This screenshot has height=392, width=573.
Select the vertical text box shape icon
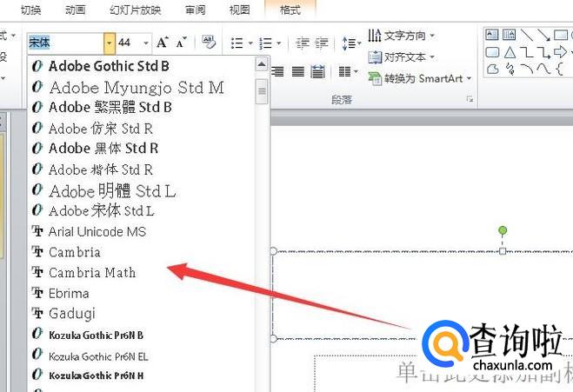[509, 35]
